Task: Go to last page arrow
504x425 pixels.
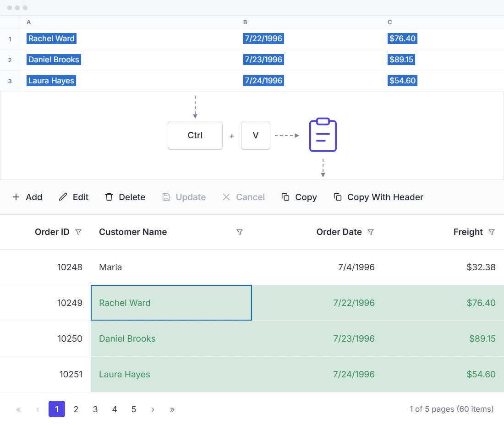Action: (x=172, y=409)
